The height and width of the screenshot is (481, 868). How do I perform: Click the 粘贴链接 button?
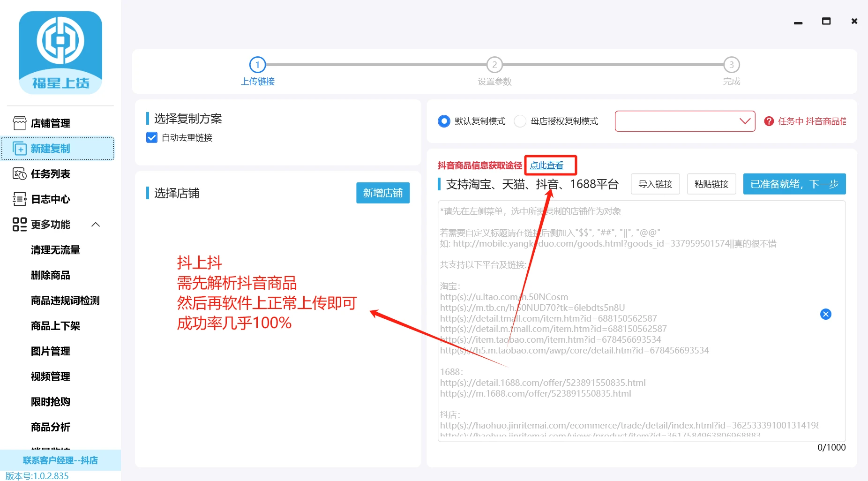711,184
